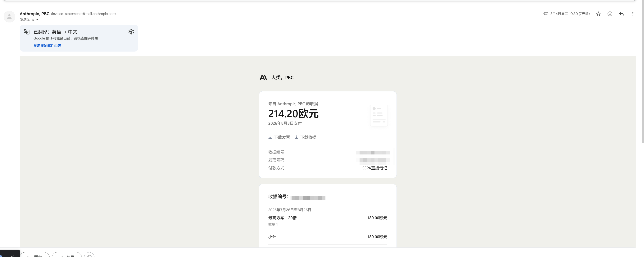
Task: Click the 180.00欧元 amount in the 小计 row
Action: coord(377,237)
